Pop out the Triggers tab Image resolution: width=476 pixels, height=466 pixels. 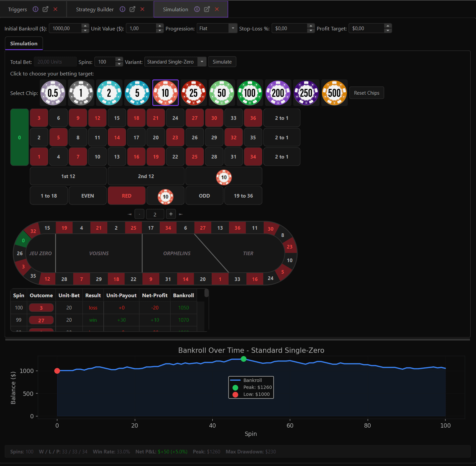point(45,9)
